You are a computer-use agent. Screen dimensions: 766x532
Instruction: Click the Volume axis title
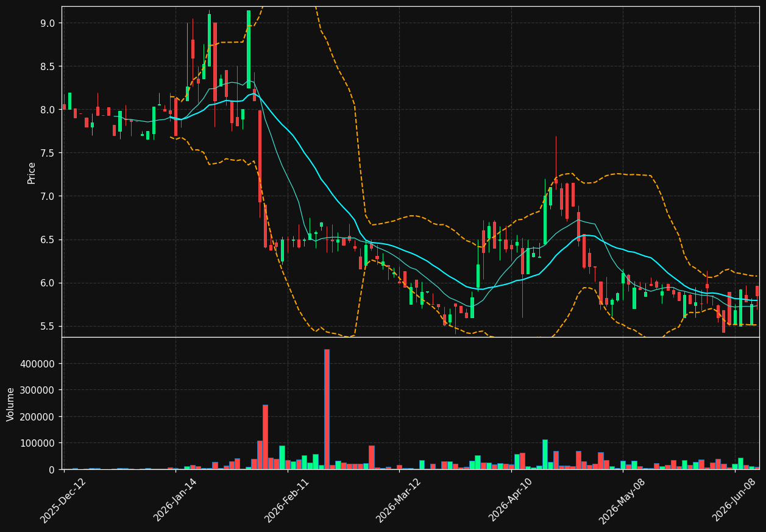coord(11,403)
